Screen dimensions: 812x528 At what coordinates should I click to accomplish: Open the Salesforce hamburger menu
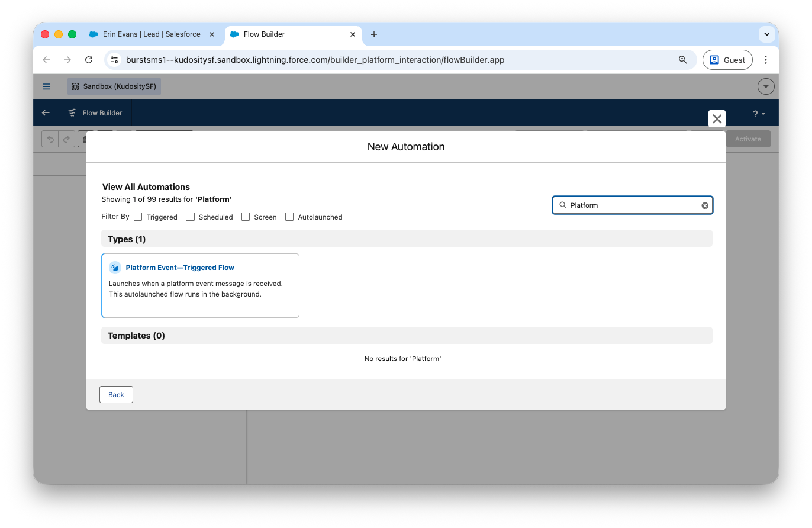[46, 86]
